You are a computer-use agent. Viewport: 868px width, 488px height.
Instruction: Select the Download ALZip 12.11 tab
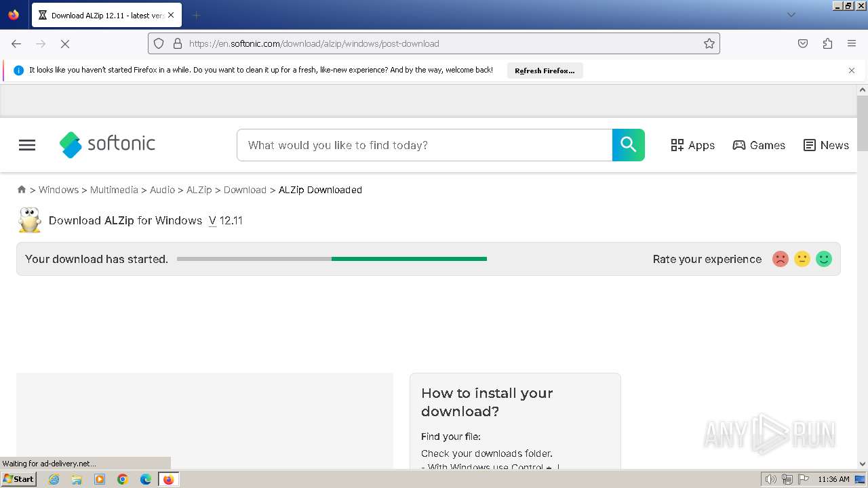pos(106,15)
